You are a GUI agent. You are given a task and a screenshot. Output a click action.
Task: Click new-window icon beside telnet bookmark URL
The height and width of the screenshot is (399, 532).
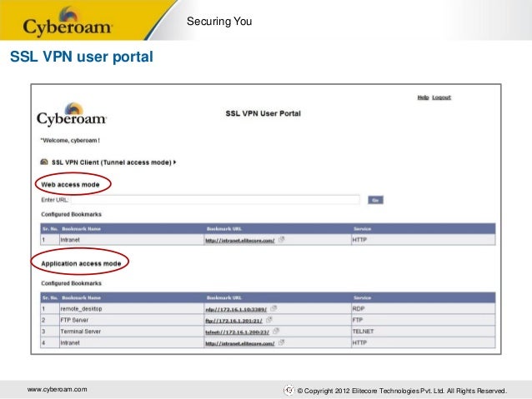coord(276,331)
